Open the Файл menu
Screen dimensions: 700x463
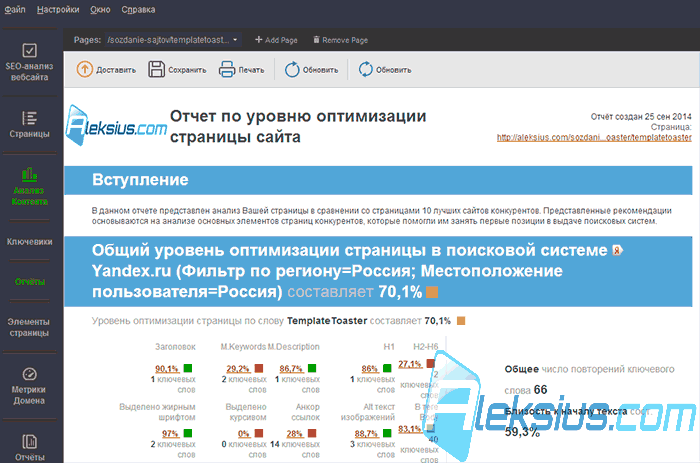point(15,9)
